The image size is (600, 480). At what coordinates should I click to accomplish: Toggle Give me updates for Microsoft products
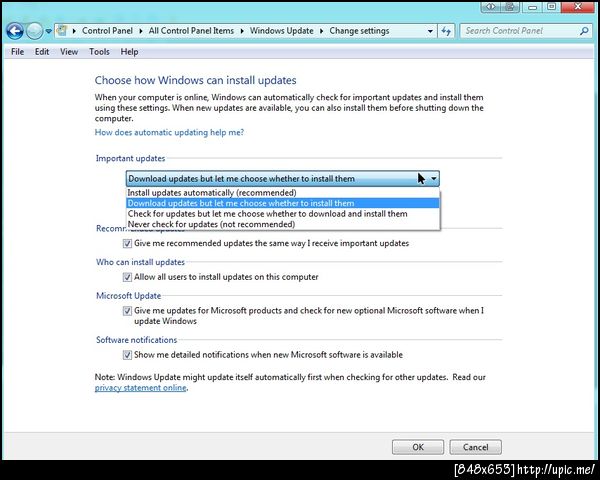(127, 311)
